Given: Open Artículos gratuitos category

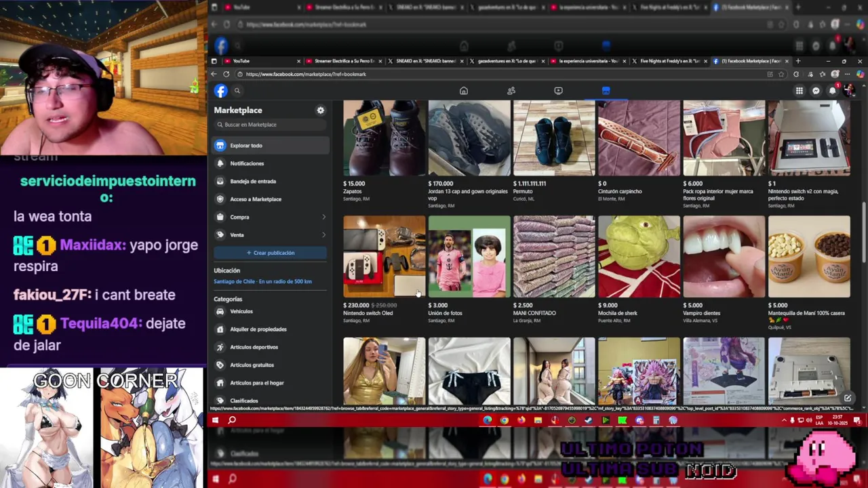Looking at the screenshot, I should (x=271, y=365).
